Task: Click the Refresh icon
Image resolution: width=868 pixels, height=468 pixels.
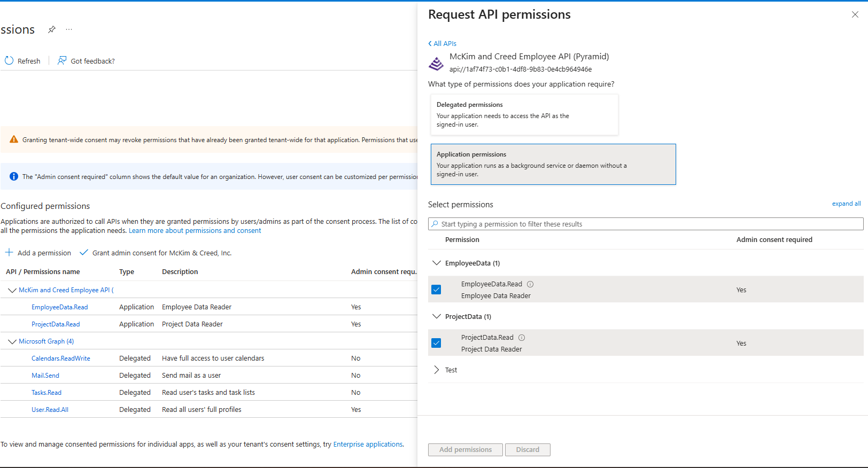Action: 9,61
